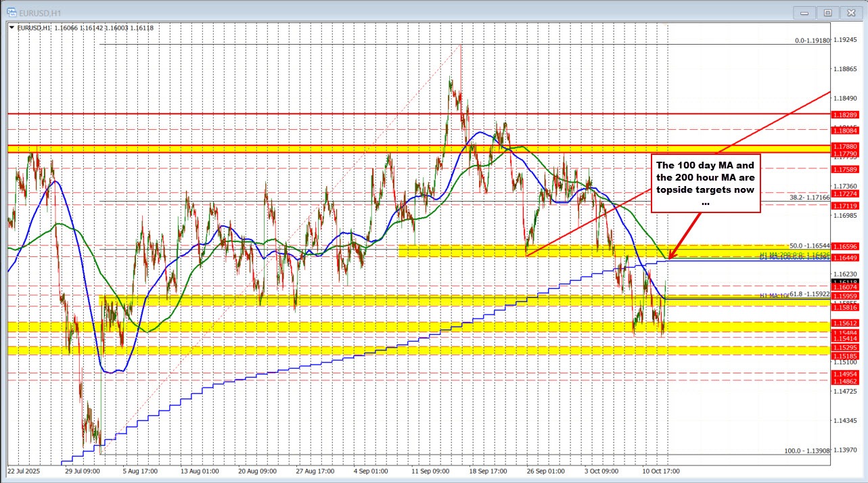Select the 1.18289 red price label

[x=844, y=115]
